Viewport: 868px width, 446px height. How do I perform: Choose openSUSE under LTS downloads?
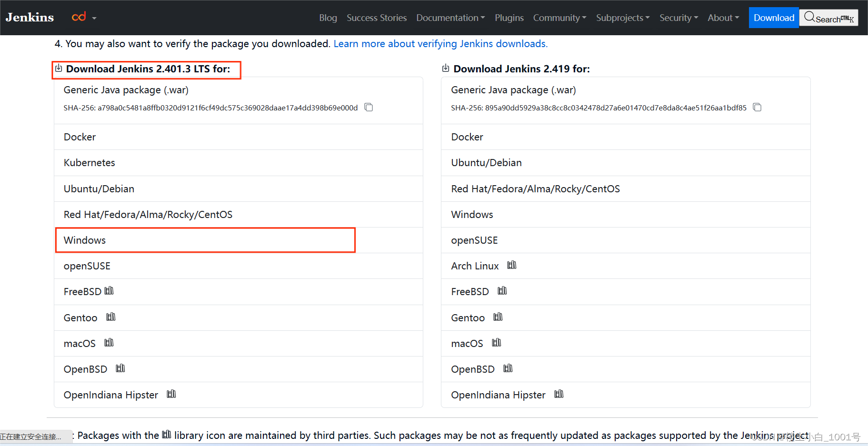(x=239, y=266)
